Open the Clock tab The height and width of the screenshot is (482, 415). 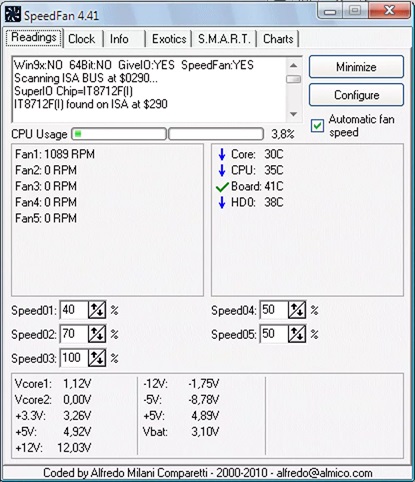[82, 39]
